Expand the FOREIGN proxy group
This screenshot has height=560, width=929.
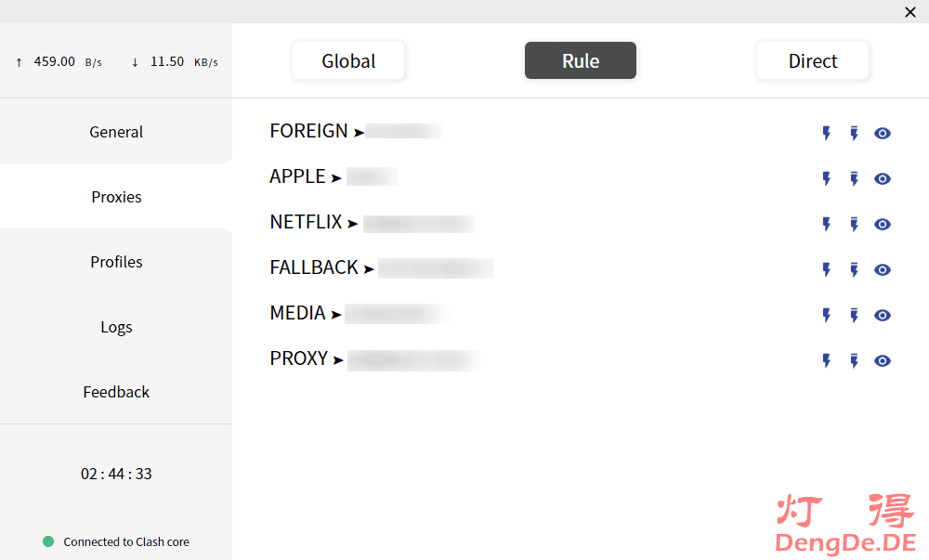click(x=309, y=132)
